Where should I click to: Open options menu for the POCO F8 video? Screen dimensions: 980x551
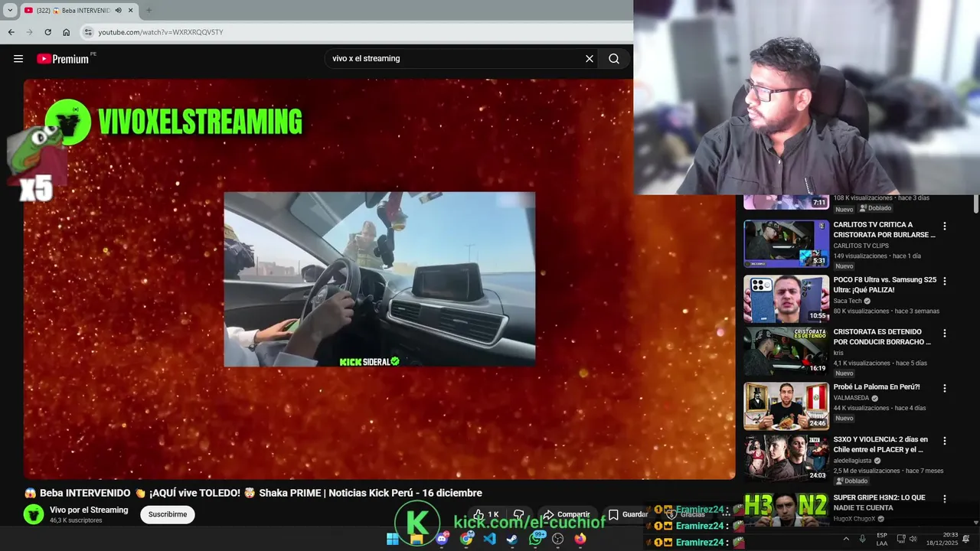coord(945,281)
